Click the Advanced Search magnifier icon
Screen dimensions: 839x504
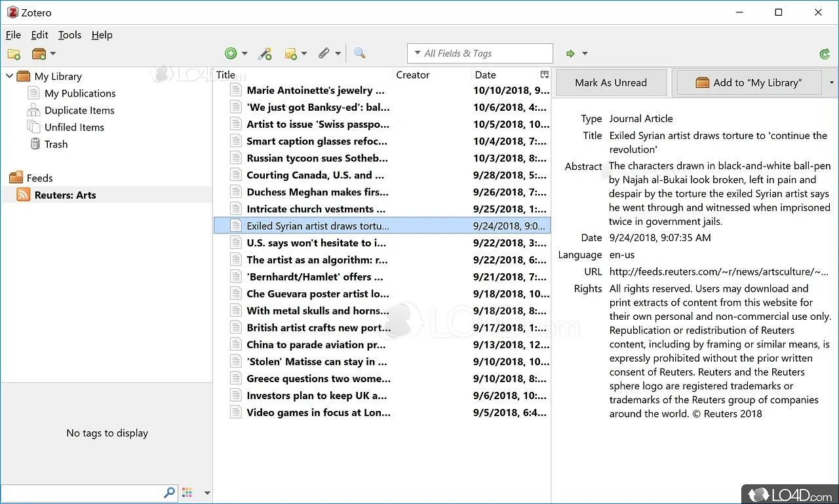(x=359, y=54)
